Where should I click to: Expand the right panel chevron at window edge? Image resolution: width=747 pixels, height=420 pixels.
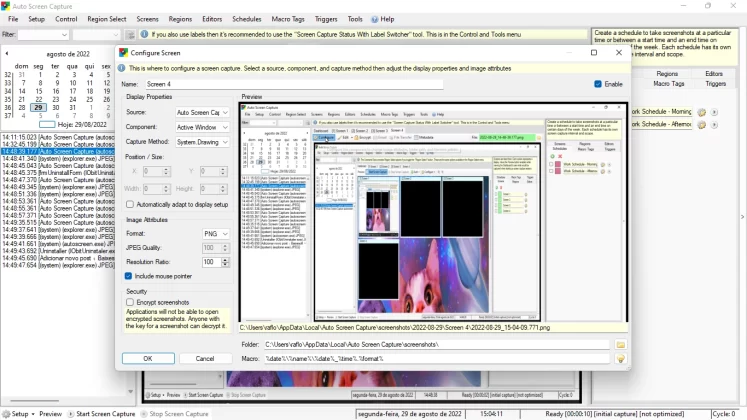click(742, 217)
